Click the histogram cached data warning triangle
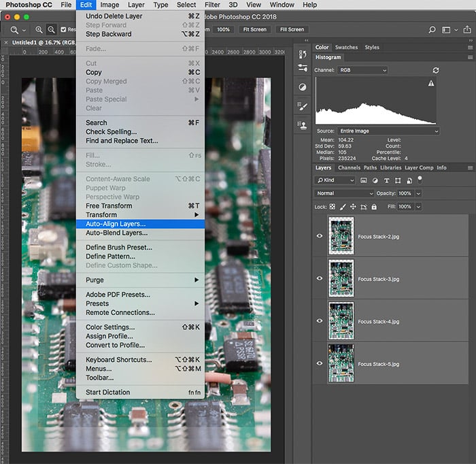 pos(430,83)
